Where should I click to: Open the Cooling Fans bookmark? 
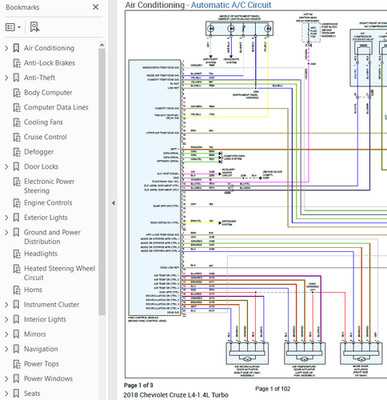coord(43,122)
